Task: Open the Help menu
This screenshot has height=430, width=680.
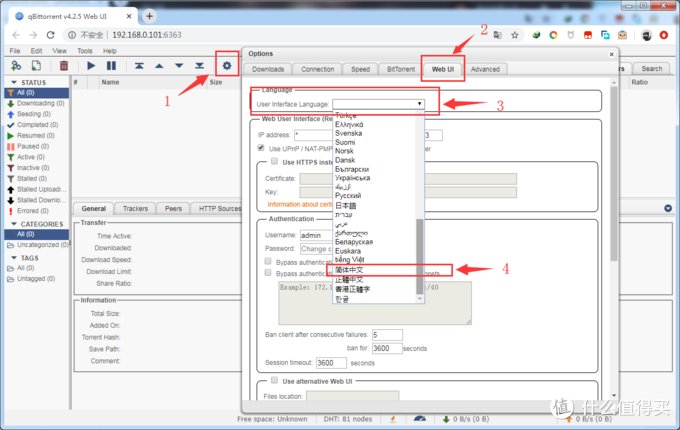Action: click(110, 51)
